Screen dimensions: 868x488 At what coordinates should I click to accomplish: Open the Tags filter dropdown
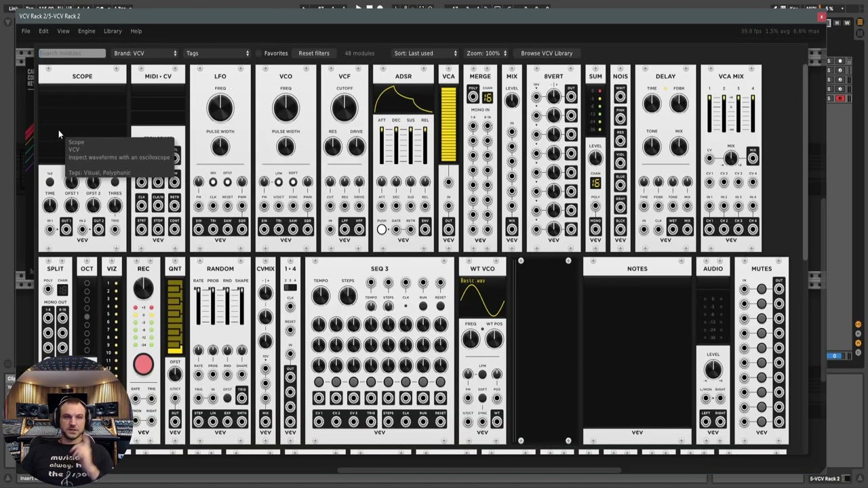(x=218, y=53)
